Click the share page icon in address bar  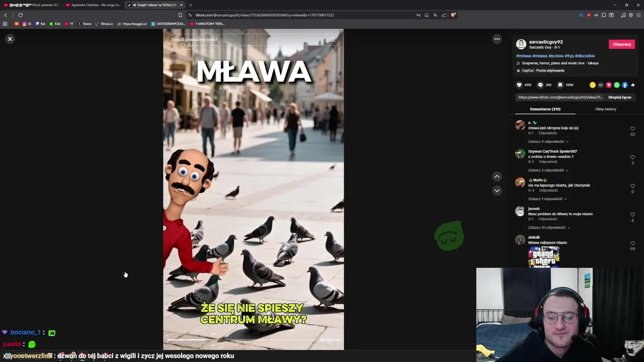(444, 15)
